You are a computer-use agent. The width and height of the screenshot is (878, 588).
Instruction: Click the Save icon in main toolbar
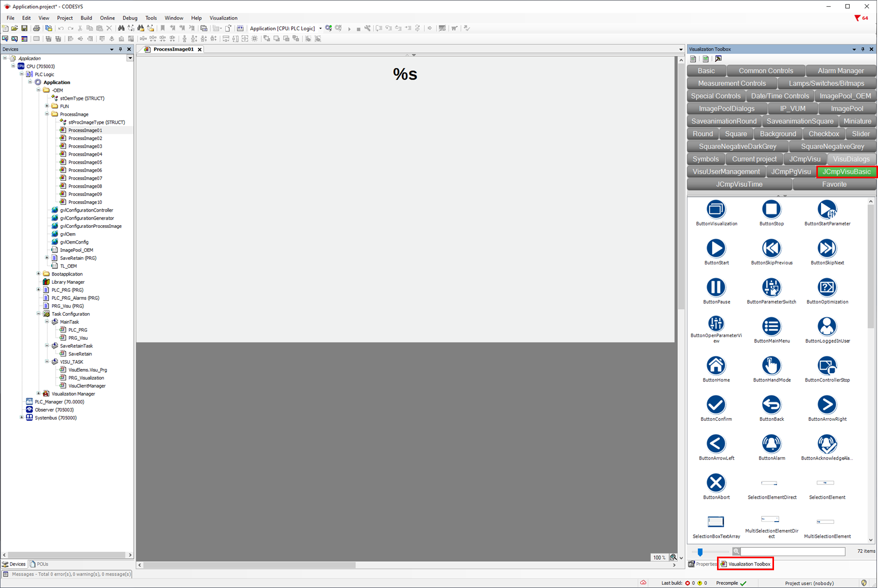[24, 28]
